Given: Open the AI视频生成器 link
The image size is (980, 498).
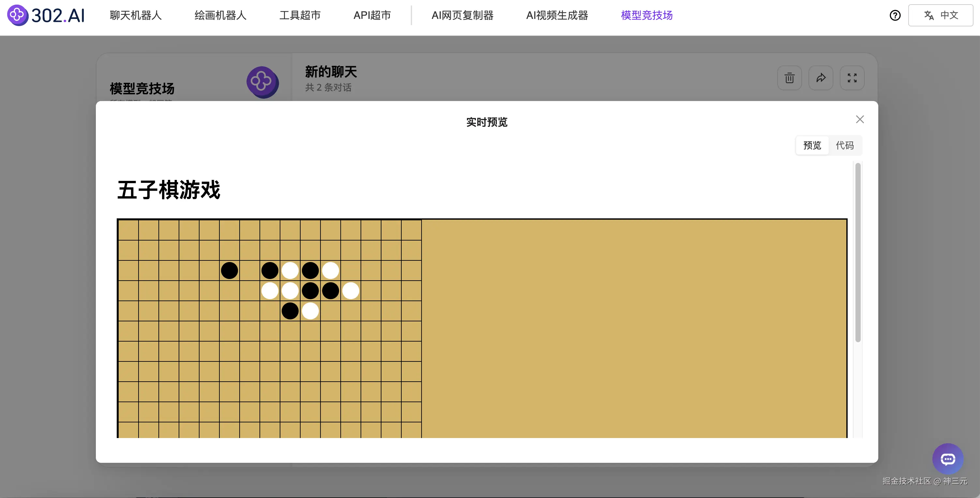Looking at the screenshot, I should point(557,15).
